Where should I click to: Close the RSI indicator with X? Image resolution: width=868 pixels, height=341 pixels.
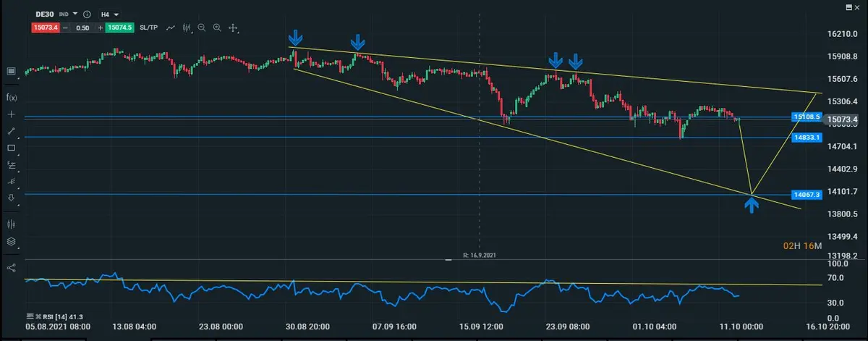click(x=38, y=316)
